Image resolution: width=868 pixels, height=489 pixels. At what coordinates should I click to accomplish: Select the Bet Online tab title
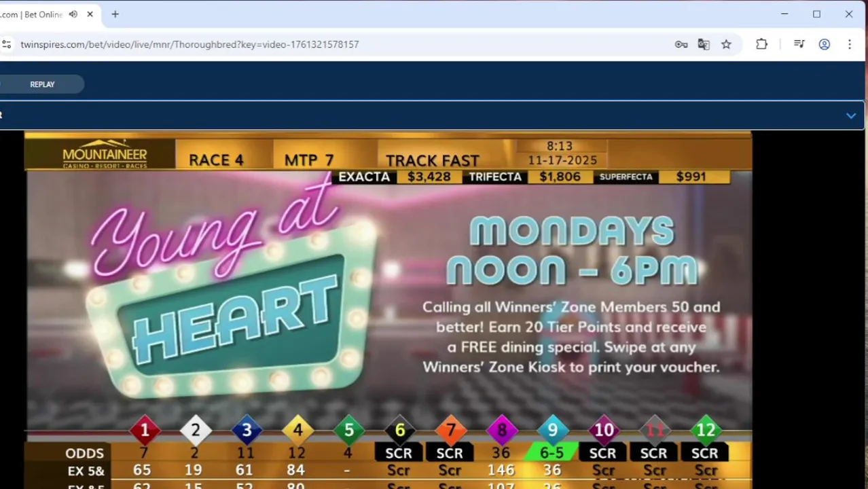31,14
